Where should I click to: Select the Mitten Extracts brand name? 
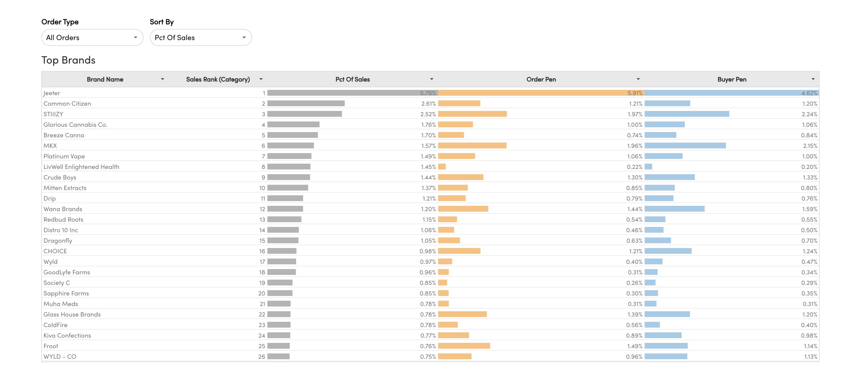pyautogui.click(x=65, y=188)
